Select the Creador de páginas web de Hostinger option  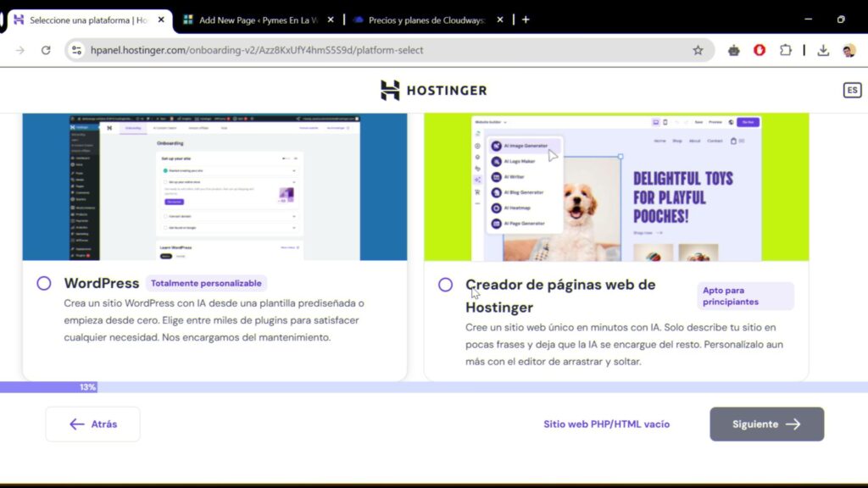coord(445,285)
